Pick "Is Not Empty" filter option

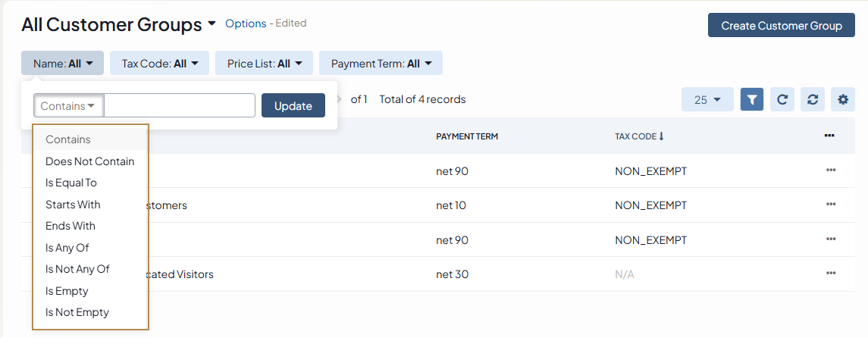[77, 312]
